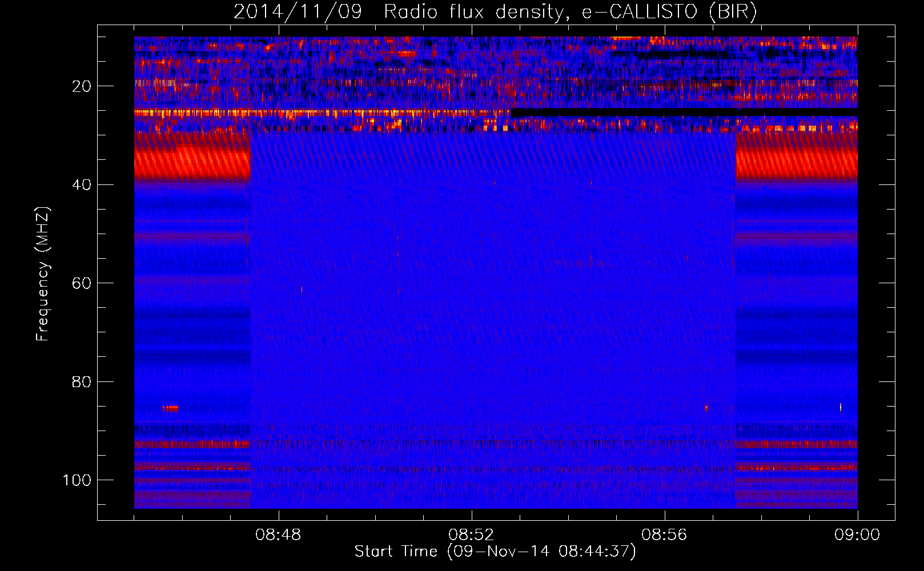Click the '60' frequency tick label
Screen dimensions: 924x571
(82, 283)
